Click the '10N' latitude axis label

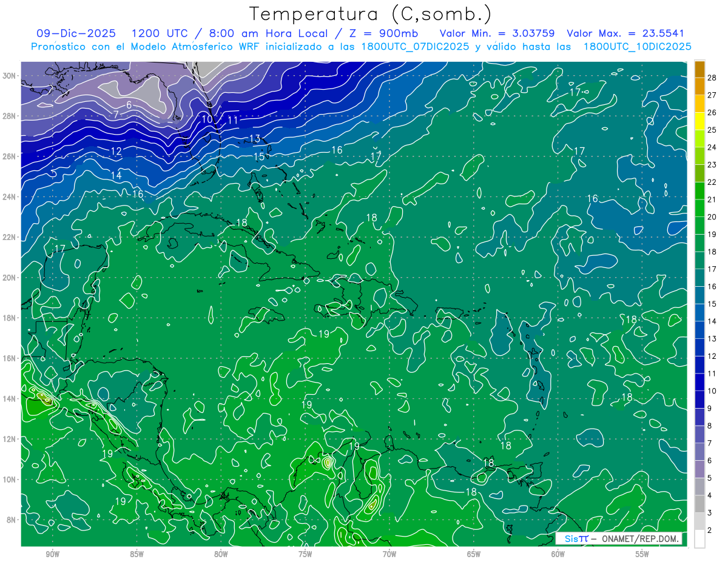pyautogui.click(x=10, y=480)
